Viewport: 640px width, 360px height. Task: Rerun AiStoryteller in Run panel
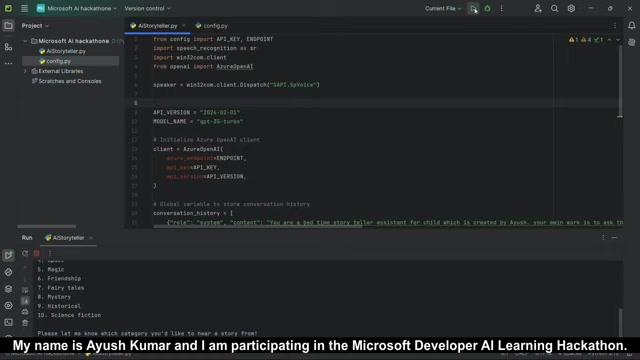tap(25, 253)
